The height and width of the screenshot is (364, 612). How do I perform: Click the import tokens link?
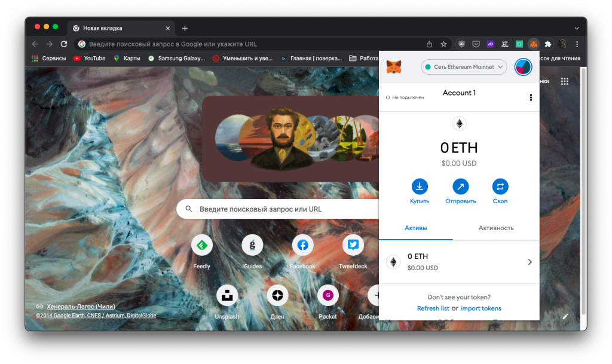(481, 308)
